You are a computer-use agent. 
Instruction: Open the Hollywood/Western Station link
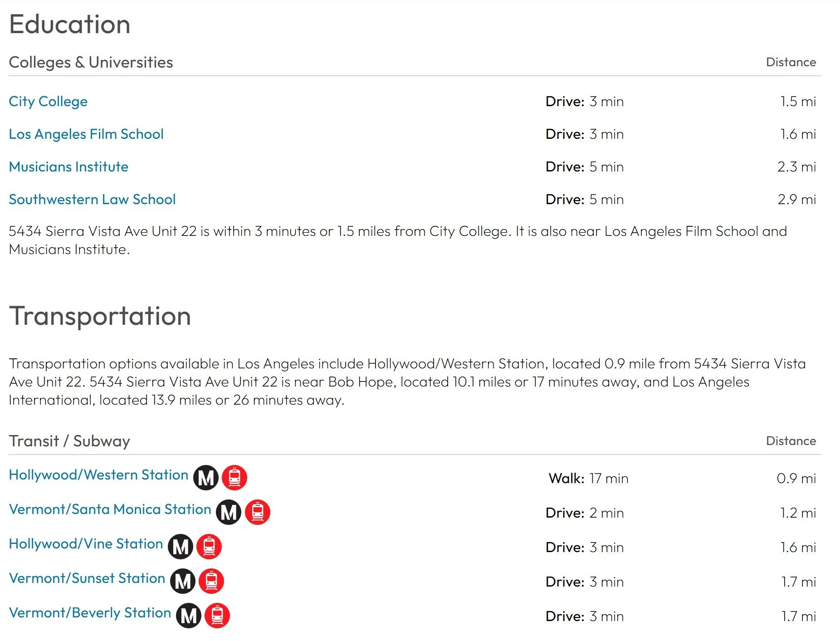pos(98,475)
